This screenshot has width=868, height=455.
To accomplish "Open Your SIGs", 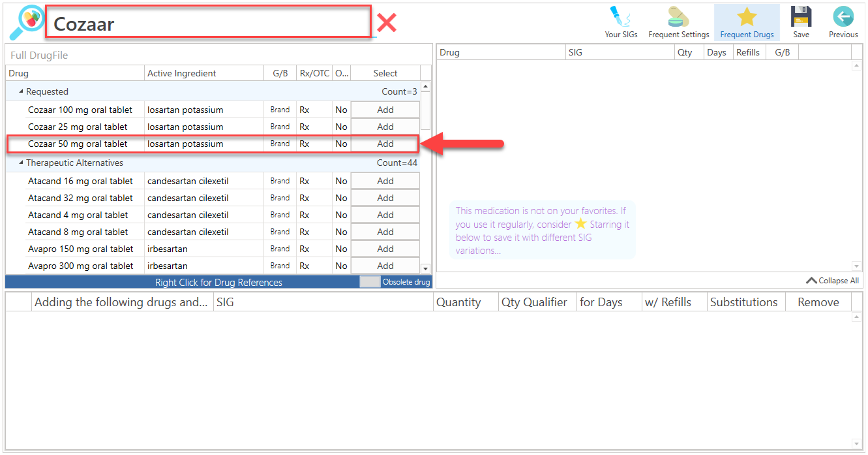I will click(621, 23).
